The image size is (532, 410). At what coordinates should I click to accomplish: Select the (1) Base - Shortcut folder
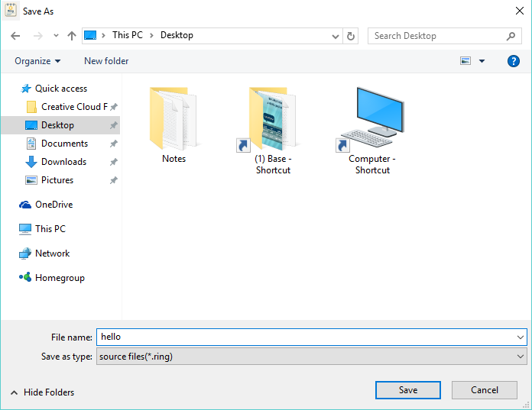coord(272,122)
